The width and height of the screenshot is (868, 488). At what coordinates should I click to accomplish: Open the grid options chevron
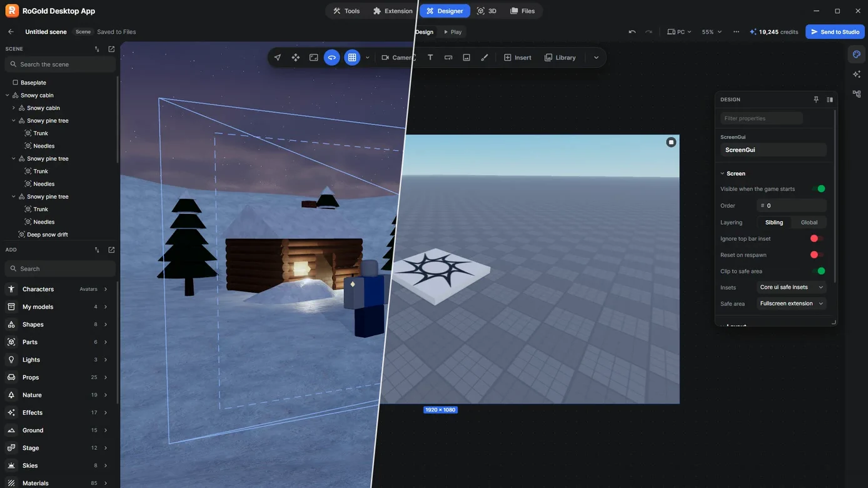coord(368,58)
